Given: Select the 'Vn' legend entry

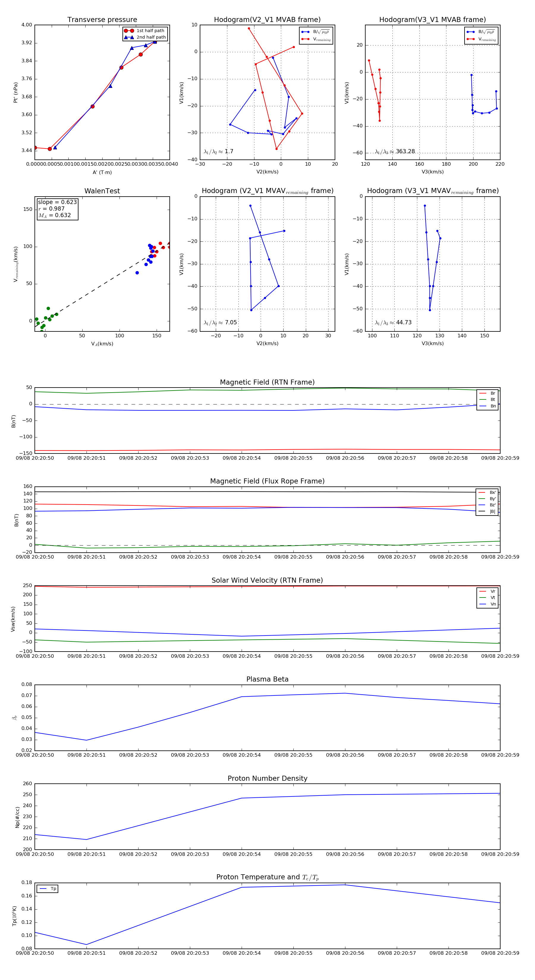Looking at the screenshot, I should [488, 604].
